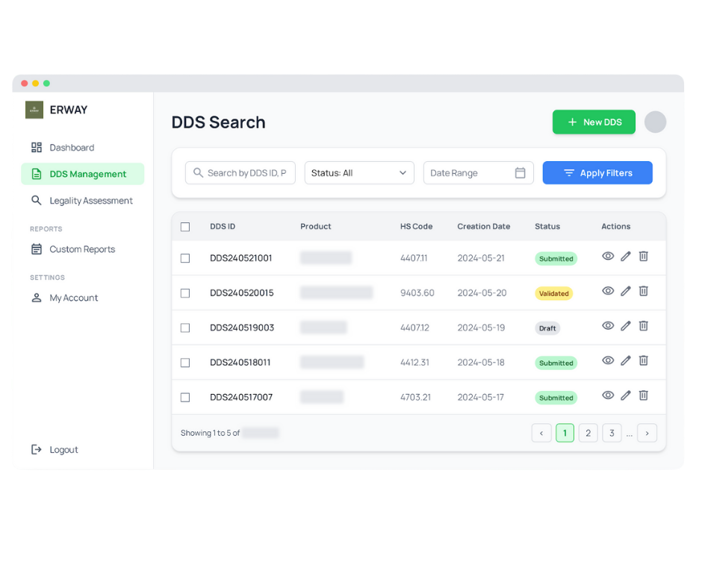The image size is (702, 588).
Task: Click the New DDS button
Action: (594, 122)
